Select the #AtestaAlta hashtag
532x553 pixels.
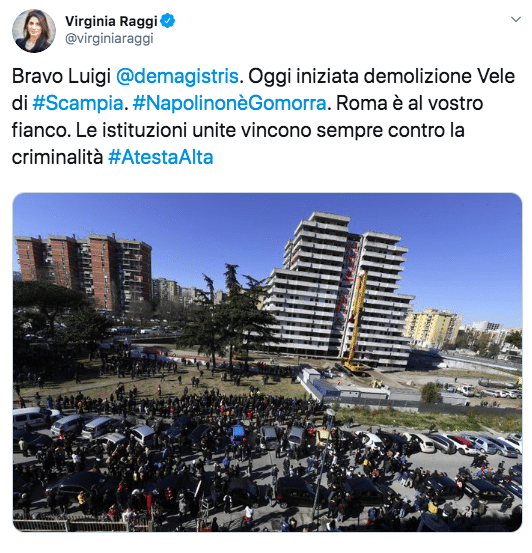[161, 157]
